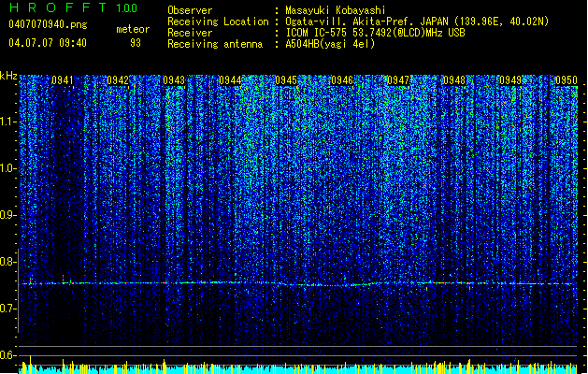Click the HROFFT 1.0.0 title text
The height and width of the screenshot is (374, 588).
[x=74, y=7]
